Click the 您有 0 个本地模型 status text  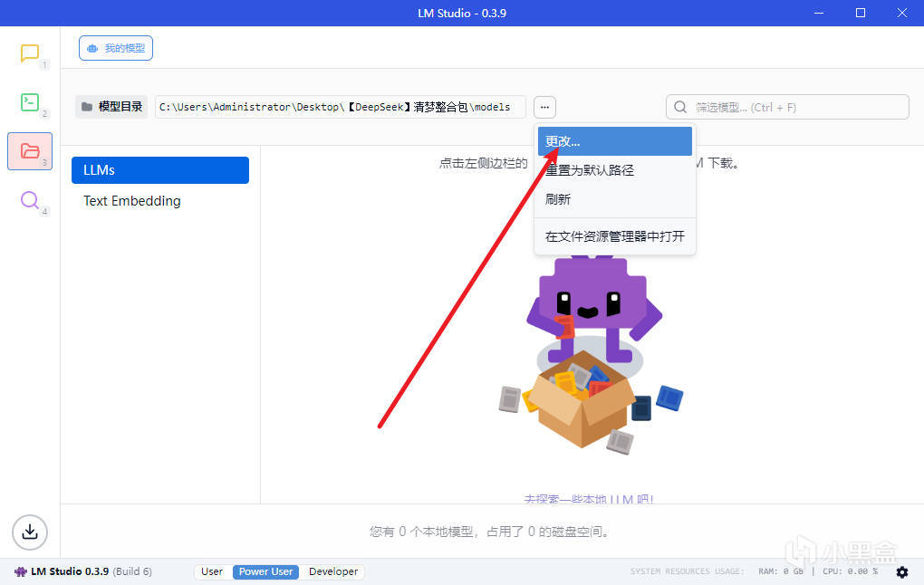(x=489, y=532)
